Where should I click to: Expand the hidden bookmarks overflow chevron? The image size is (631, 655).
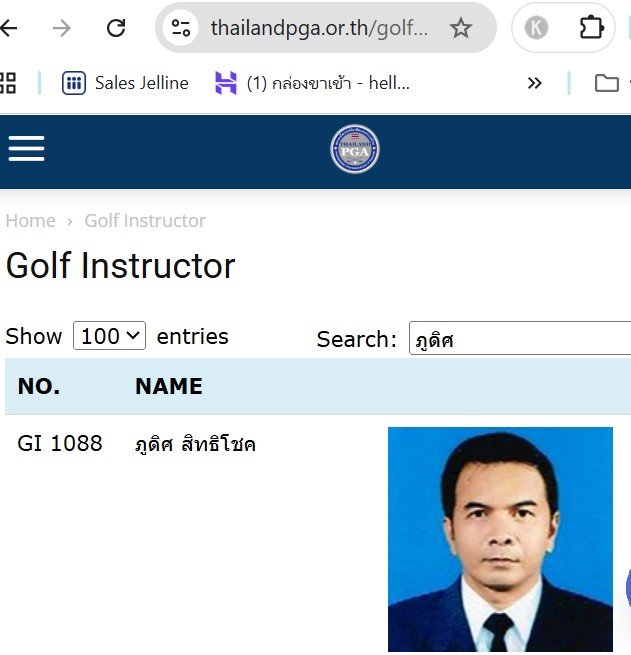tap(534, 83)
